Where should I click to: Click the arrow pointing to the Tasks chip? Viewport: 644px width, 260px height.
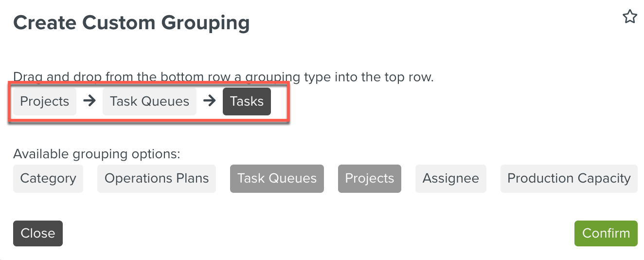point(210,101)
